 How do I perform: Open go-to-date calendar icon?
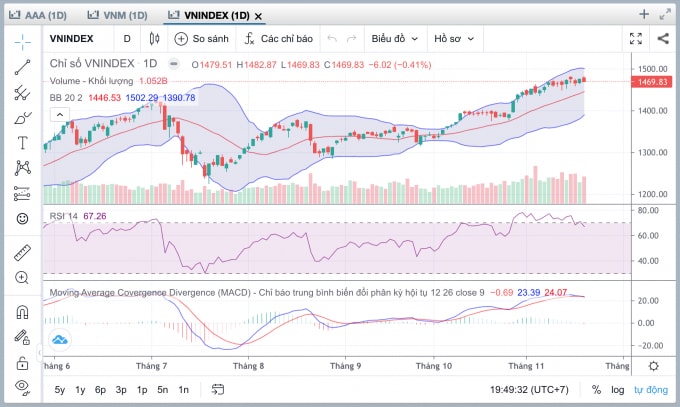click(218, 390)
